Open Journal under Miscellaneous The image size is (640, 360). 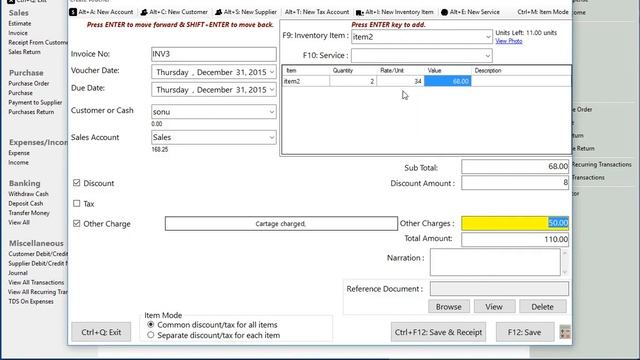tap(18, 273)
